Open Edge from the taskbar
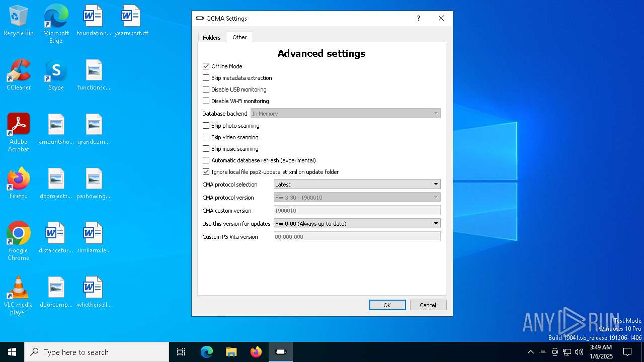Screen dimensions: 644x362 pos(206,352)
